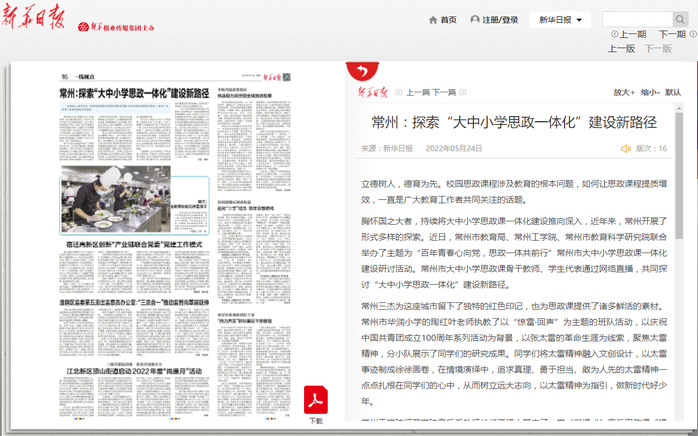Viewport: 698px width, 436px height.
Task: Open the 新华日报 newspaper dropdown
Action: (560, 20)
